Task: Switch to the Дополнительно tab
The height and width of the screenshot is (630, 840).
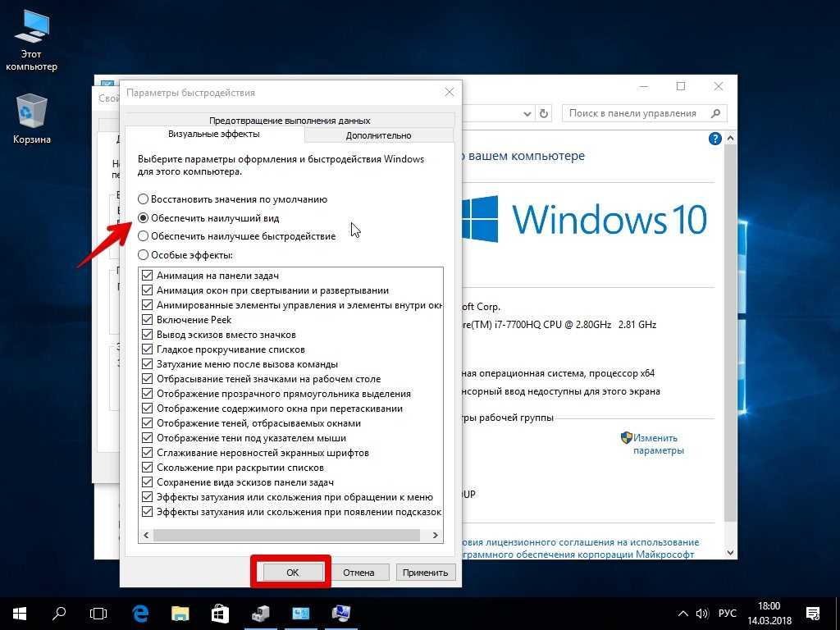Action: coord(379,135)
